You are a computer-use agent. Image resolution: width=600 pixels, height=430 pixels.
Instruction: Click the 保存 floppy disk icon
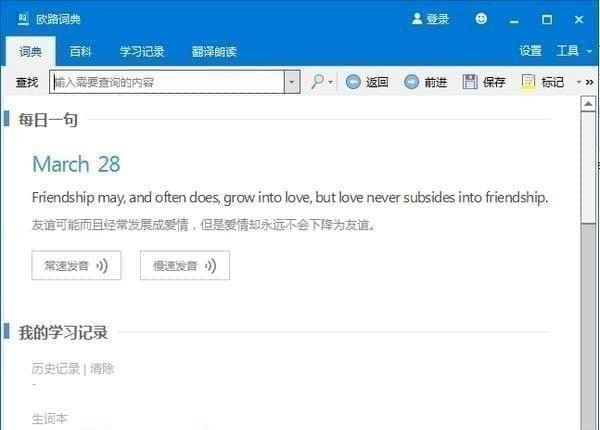point(470,82)
